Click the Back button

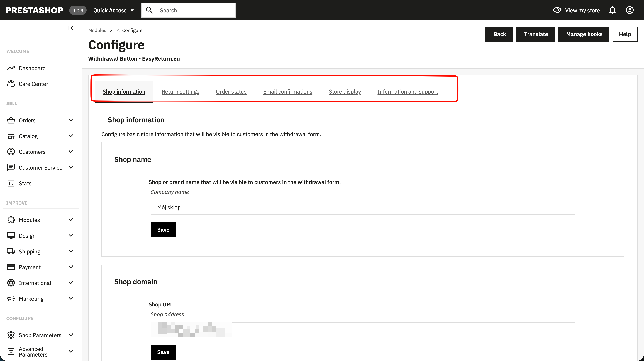(499, 34)
